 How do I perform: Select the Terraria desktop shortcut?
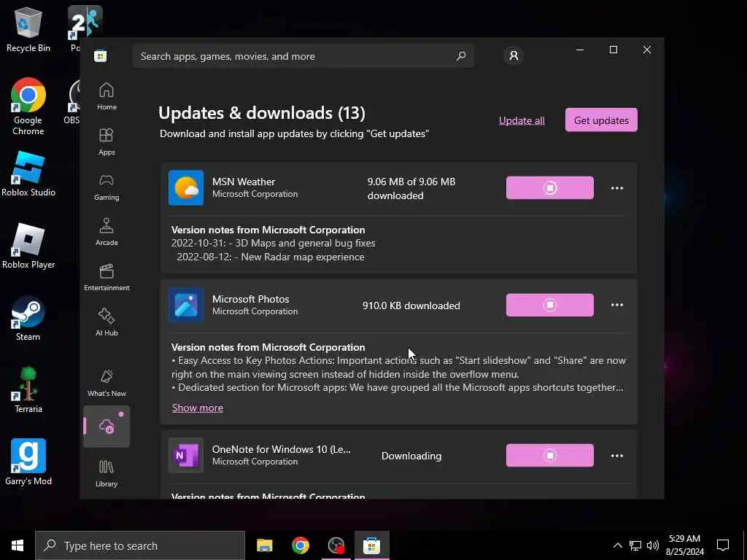coord(28,391)
